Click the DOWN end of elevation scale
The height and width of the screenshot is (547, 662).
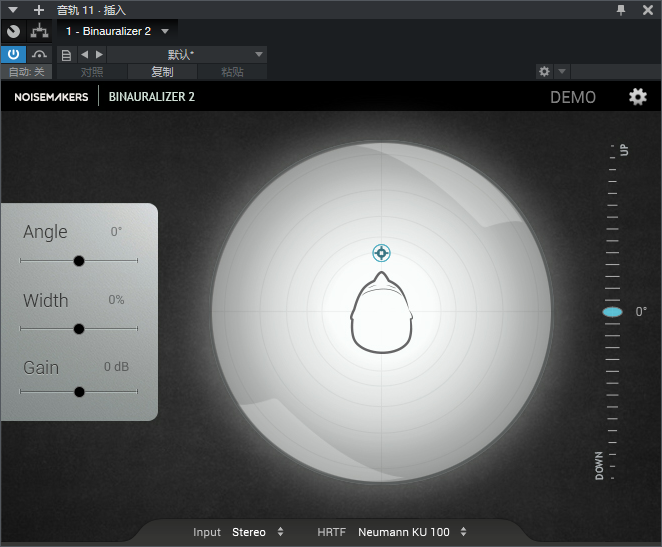[599, 466]
